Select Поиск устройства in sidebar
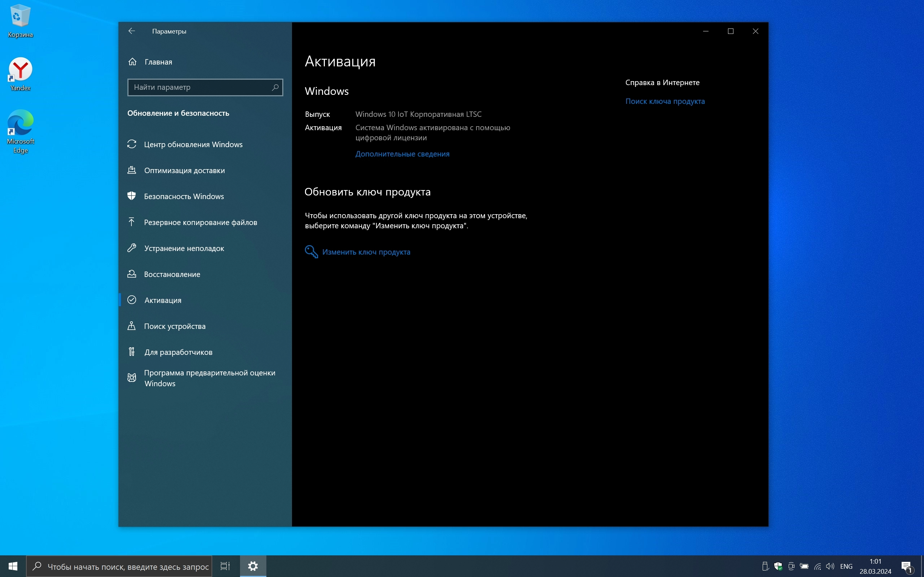The height and width of the screenshot is (577, 924). click(x=174, y=326)
